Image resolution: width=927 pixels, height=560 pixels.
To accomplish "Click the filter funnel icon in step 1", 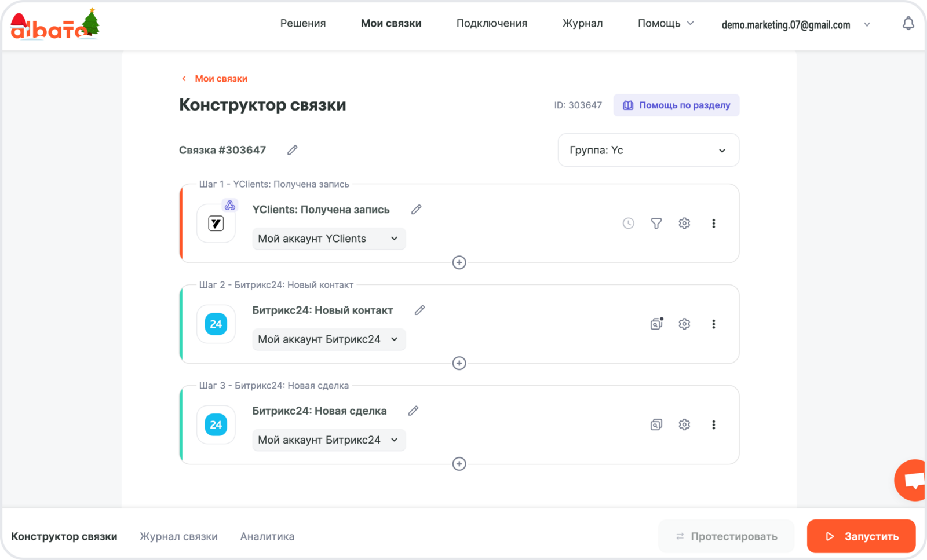I will pos(656,224).
